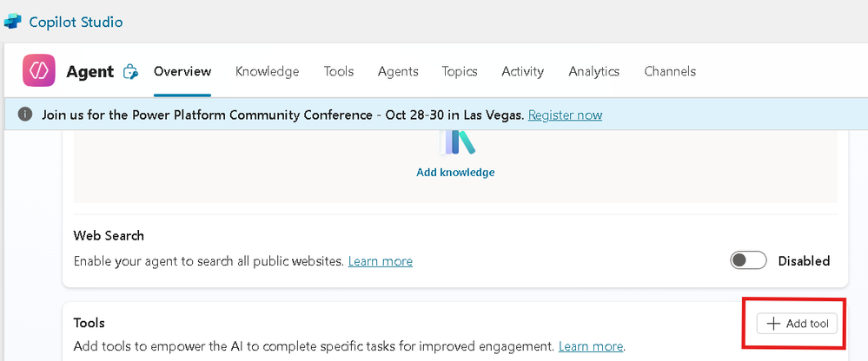Open Learn more link under Web Search

(x=381, y=261)
